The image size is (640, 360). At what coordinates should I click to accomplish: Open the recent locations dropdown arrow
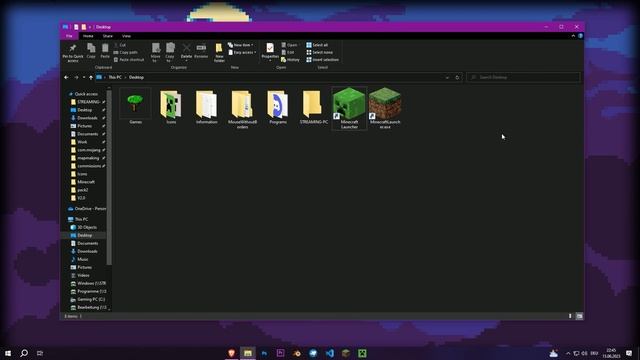pyautogui.click(x=84, y=77)
